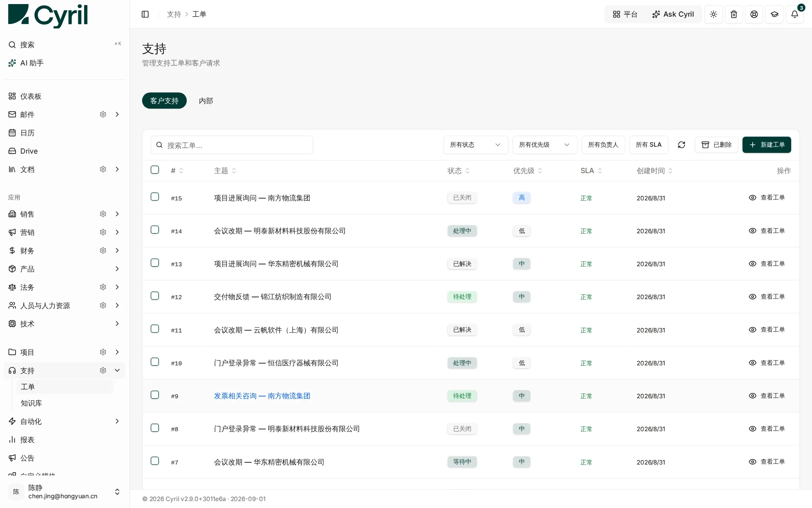
Task: Toggle the sidebar panel icon
Action: 145,14
